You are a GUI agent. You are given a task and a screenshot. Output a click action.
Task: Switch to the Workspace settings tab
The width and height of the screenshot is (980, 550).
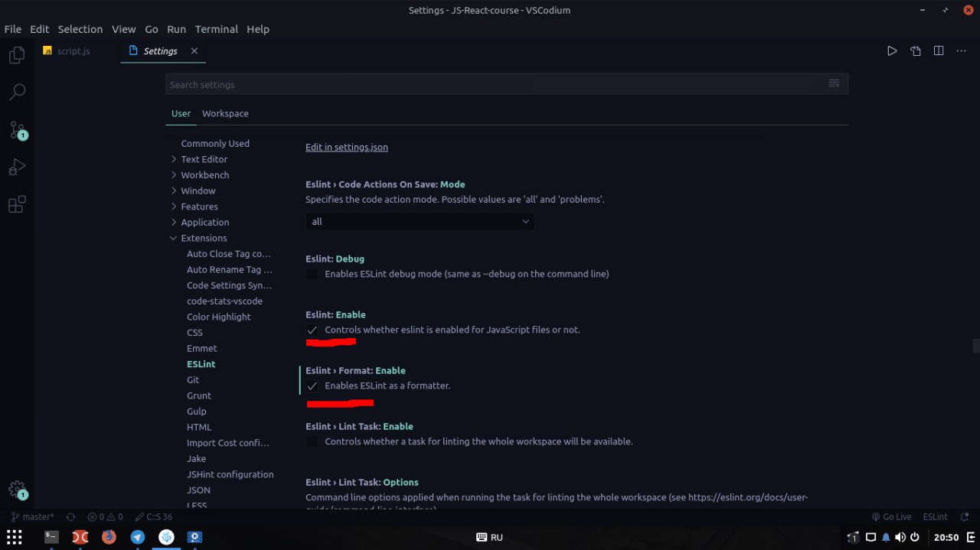tap(225, 113)
